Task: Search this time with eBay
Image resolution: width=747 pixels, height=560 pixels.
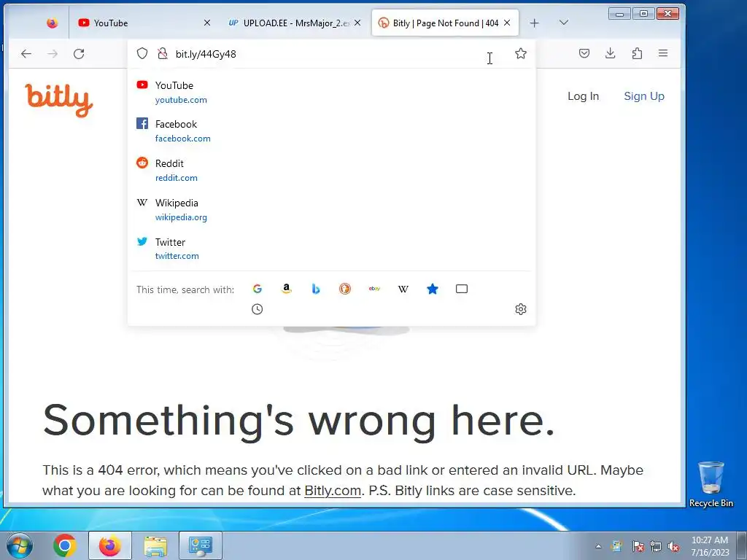Action: [374, 289]
